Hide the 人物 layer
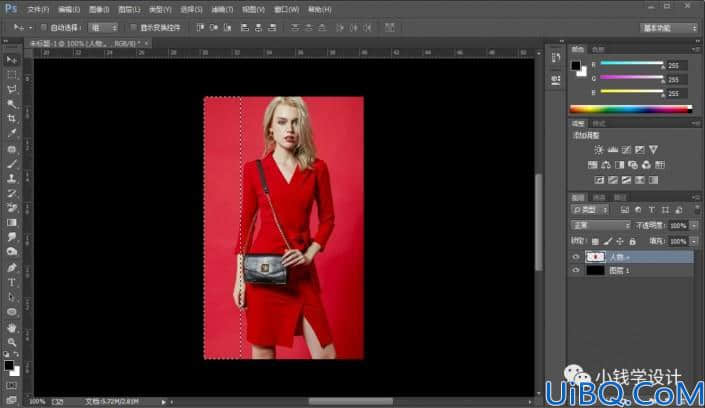705x408 pixels. 576,257
